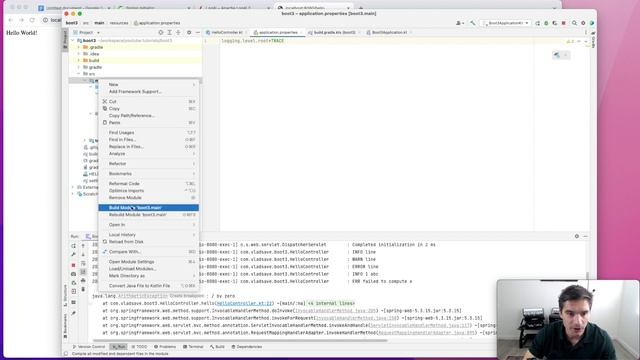Open IDE settings gear in top toolbar
The width and height of the screenshot is (640, 360).
(x=583, y=23)
